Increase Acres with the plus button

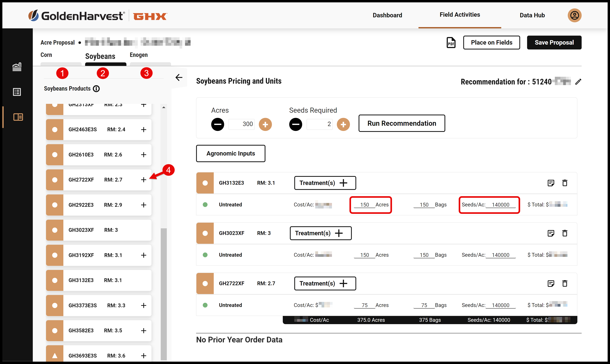265,124
